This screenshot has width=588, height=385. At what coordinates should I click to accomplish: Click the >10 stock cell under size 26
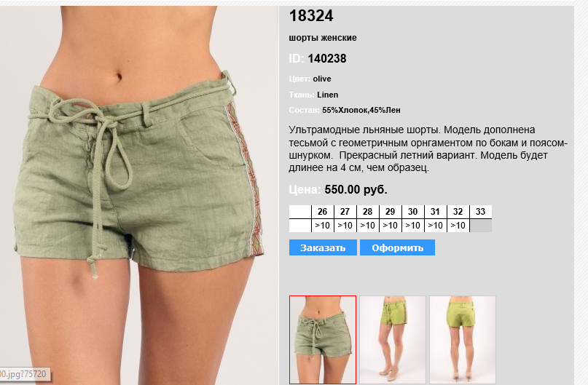pos(323,226)
